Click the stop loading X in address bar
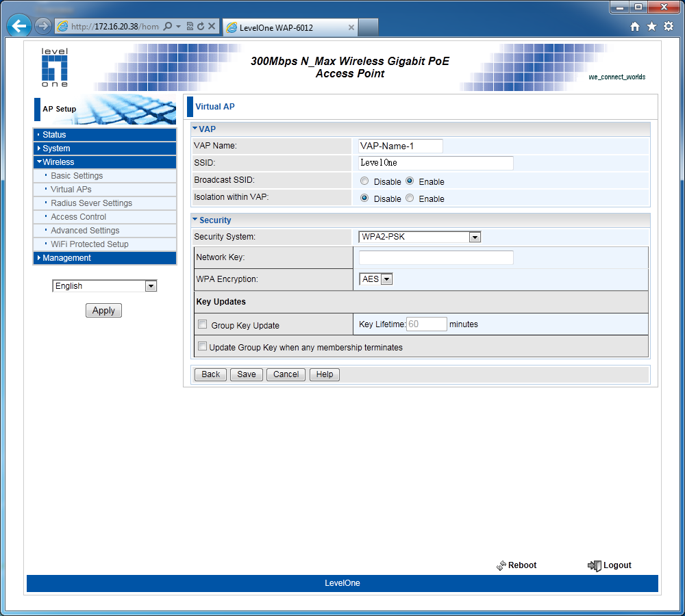 click(212, 26)
